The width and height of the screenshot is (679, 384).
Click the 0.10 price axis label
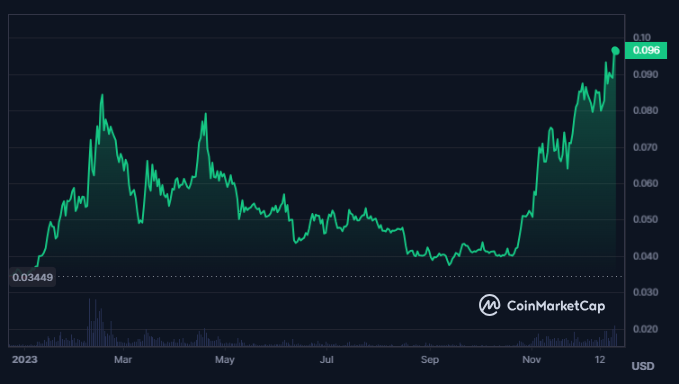[642, 37]
